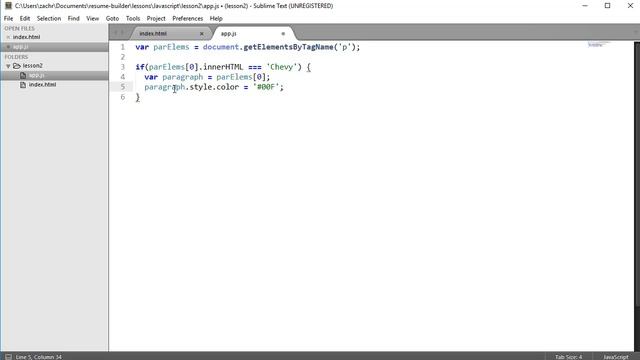Open the Edit menu
This screenshot has height=360, width=640.
click(x=25, y=18)
